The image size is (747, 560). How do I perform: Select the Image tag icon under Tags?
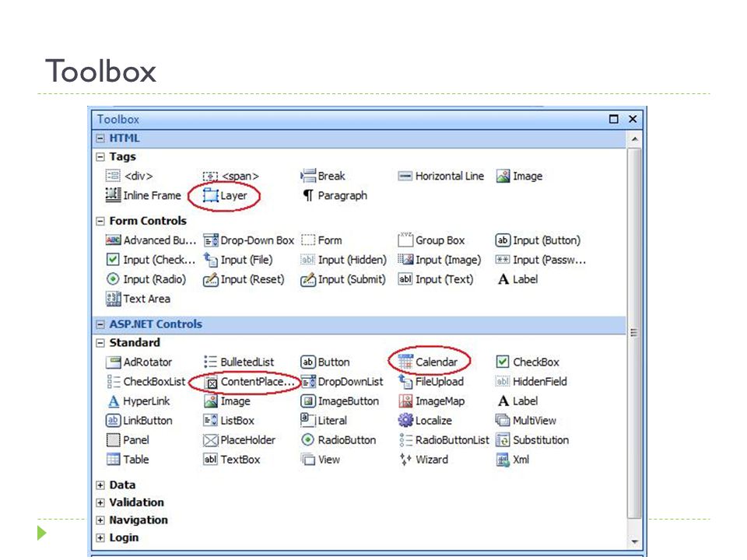(x=503, y=177)
